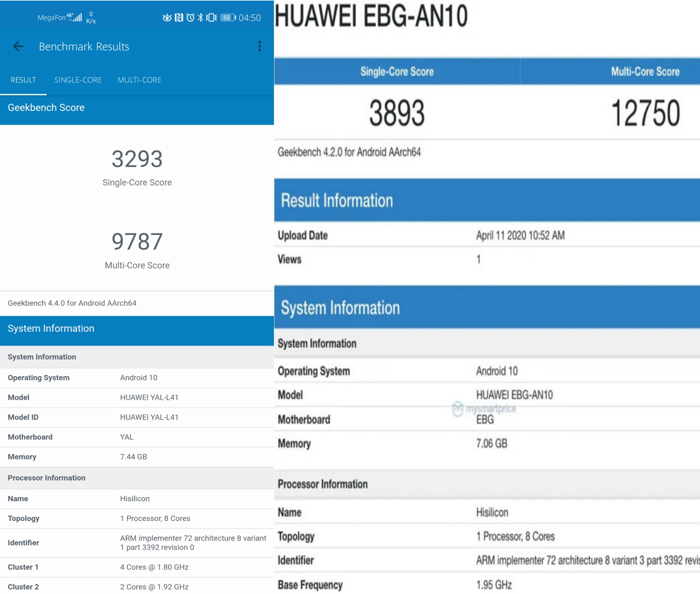Select 'Geekbench 4.2.0 for Android AArch64' text
Image resolution: width=700 pixels, height=594 pixels.
pos(349,152)
